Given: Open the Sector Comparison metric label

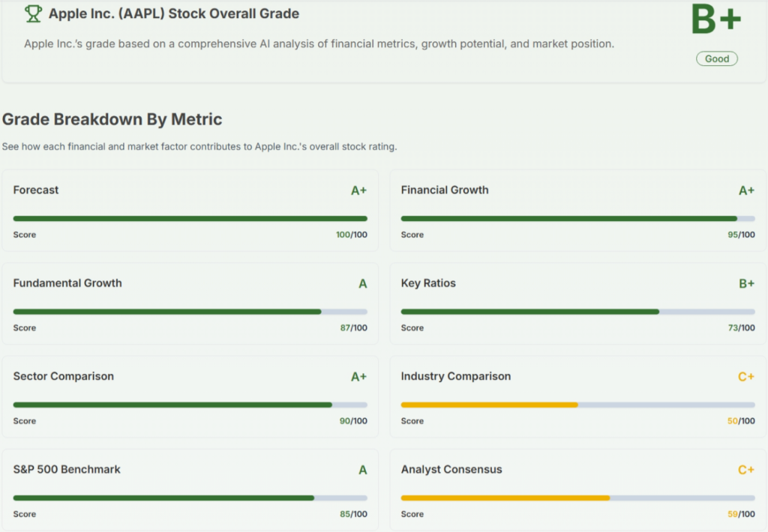Looking at the screenshot, I should [x=64, y=376].
